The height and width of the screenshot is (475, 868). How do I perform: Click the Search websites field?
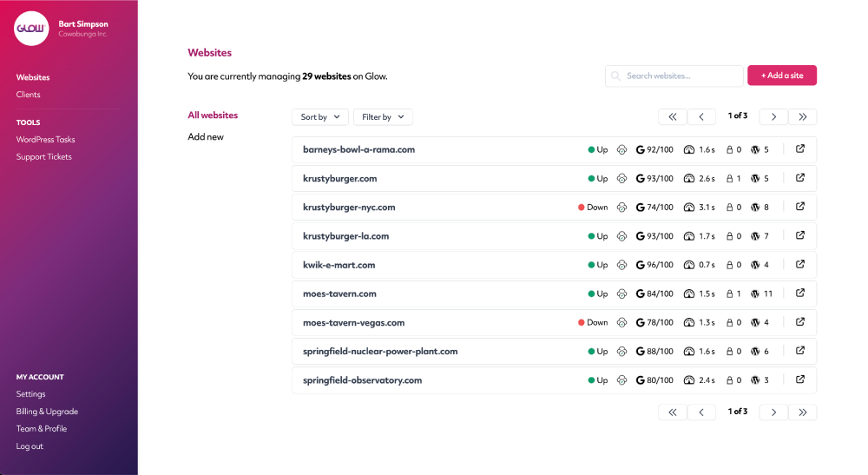(674, 76)
